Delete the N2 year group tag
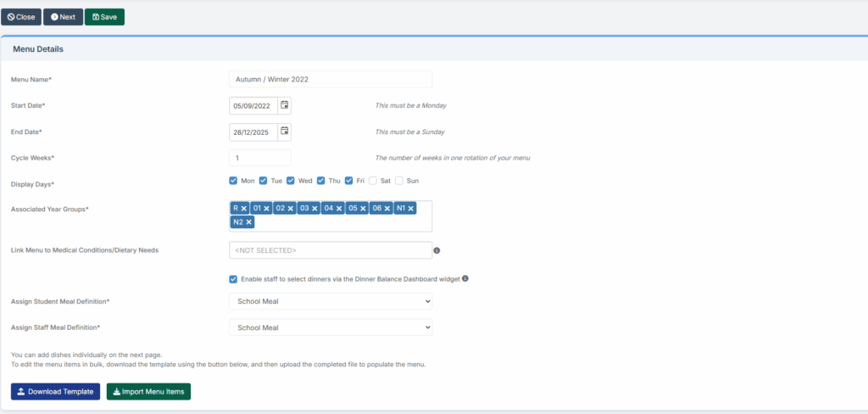The height and width of the screenshot is (414, 868). click(248, 222)
